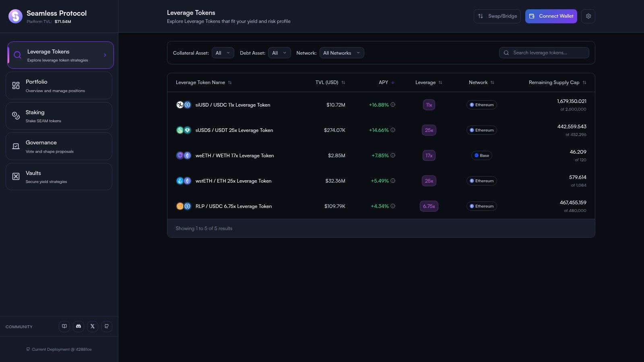This screenshot has height=362, width=644.
Task: Open the GitHub repository icon
Action: (106, 326)
